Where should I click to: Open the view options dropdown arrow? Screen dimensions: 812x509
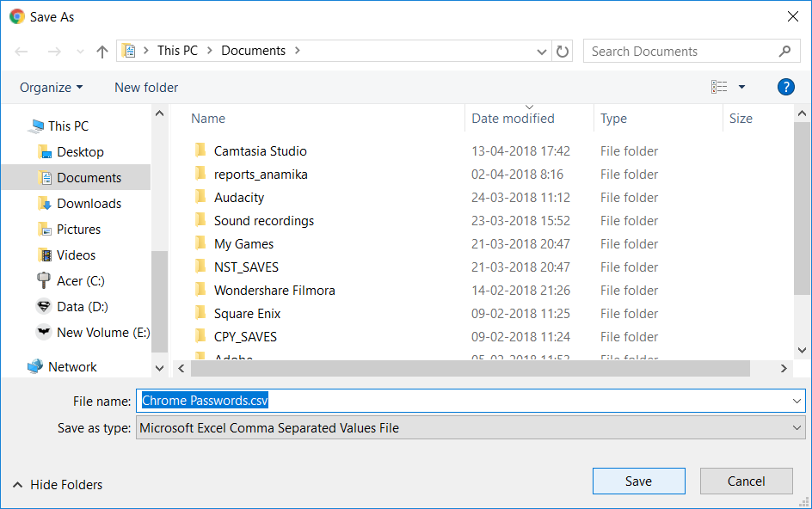click(x=741, y=87)
